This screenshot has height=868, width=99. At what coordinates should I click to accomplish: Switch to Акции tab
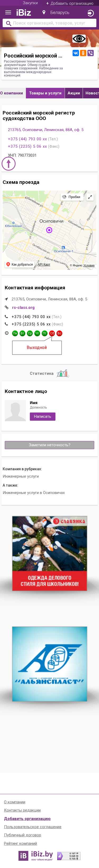(x=74, y=93)
